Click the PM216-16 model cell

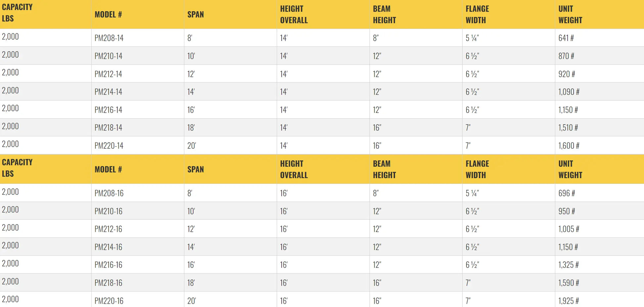[x=108, y=265]
